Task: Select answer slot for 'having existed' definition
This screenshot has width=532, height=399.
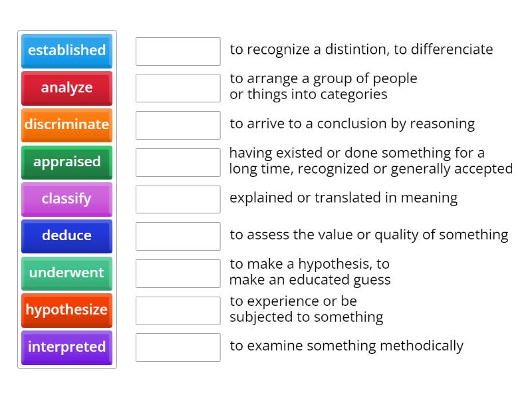Action: click(x=178, y=162)
